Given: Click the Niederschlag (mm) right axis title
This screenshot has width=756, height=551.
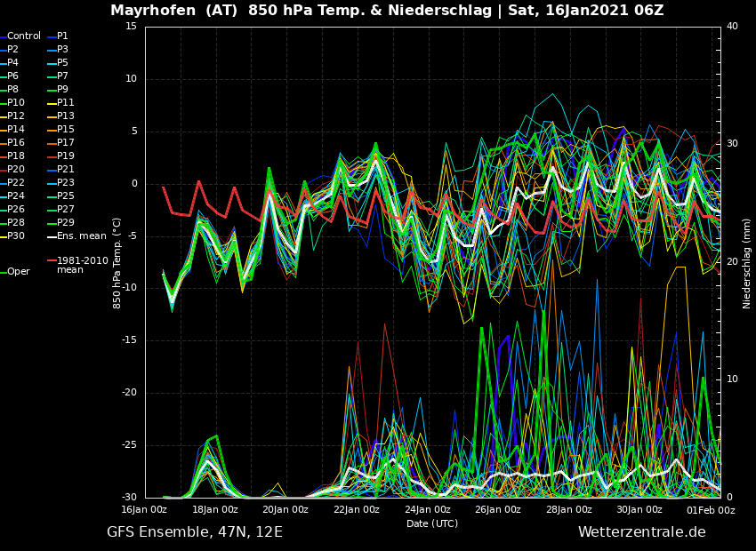Looking at the screenshot, I should (x=747, y=263).
